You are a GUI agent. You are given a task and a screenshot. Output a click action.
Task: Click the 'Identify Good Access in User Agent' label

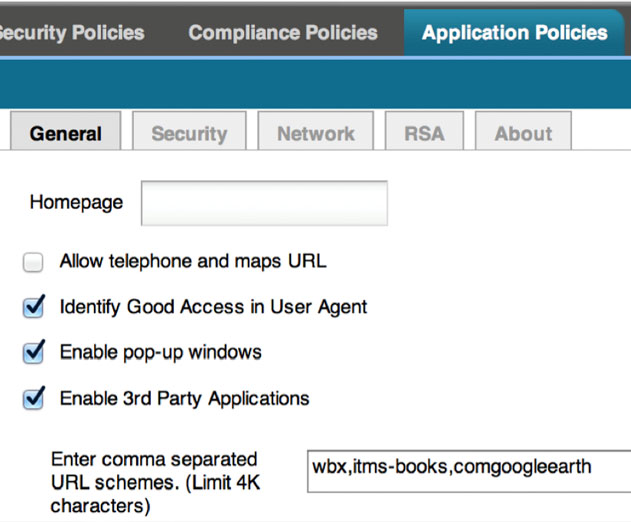point(213,307)
